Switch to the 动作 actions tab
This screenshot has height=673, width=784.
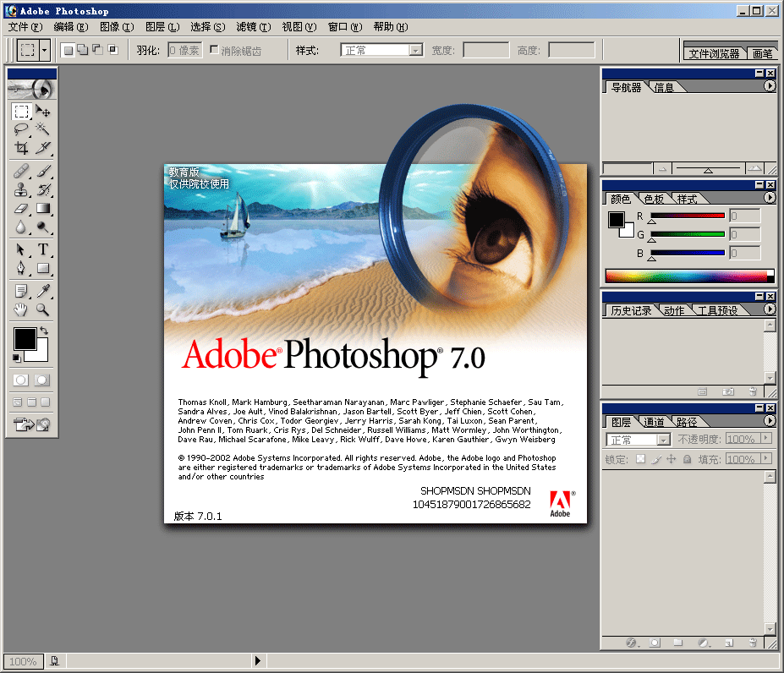coord(674,310)
